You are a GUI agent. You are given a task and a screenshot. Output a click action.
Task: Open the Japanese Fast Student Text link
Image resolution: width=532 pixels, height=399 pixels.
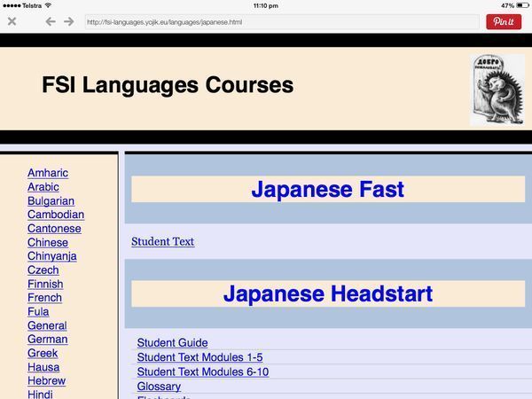pyautogui.click(x=163, y=241)
